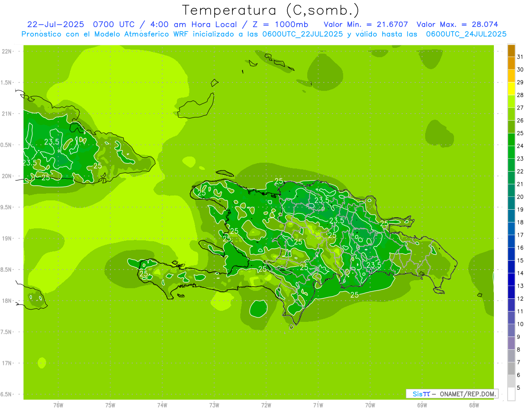Click the legend value 25

click(x=520, y=133)
